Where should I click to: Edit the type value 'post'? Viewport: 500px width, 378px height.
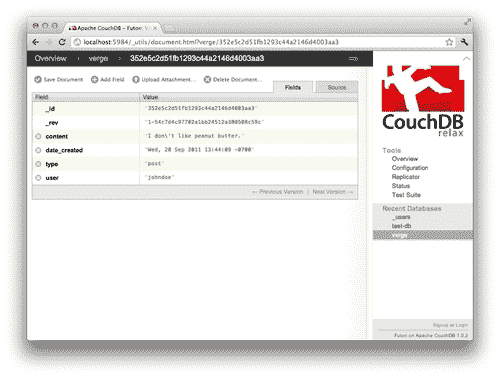154,163
